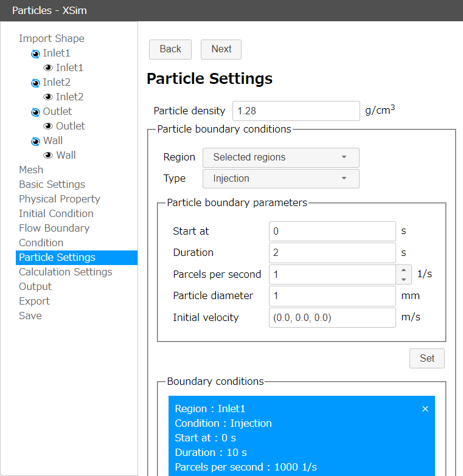
Task: Click the Back button
Action: point(170,49)
